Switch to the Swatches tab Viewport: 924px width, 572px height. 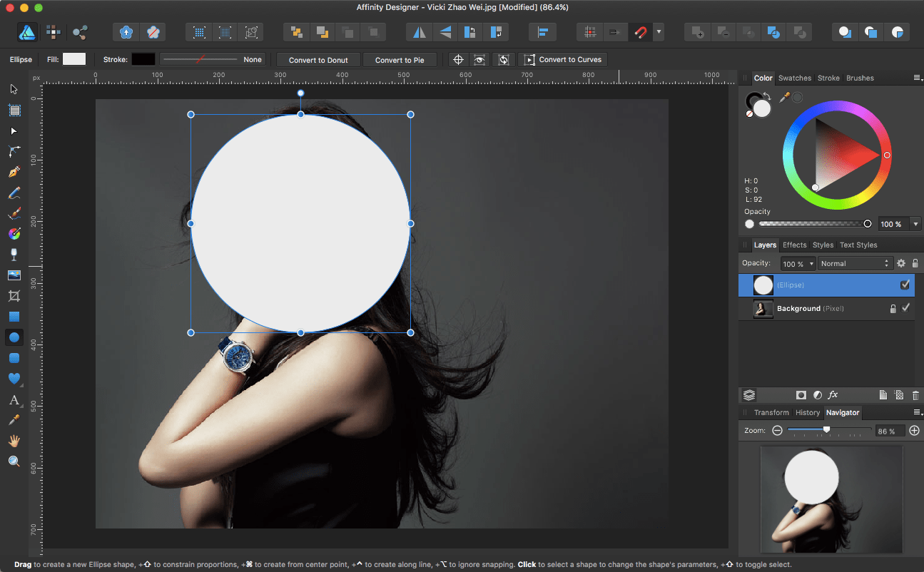coord(794,78)
